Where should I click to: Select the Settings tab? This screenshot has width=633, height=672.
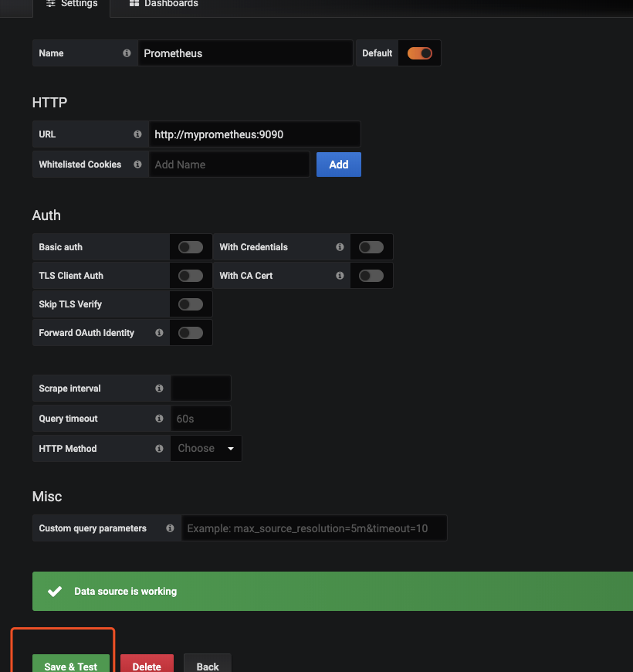72,4
